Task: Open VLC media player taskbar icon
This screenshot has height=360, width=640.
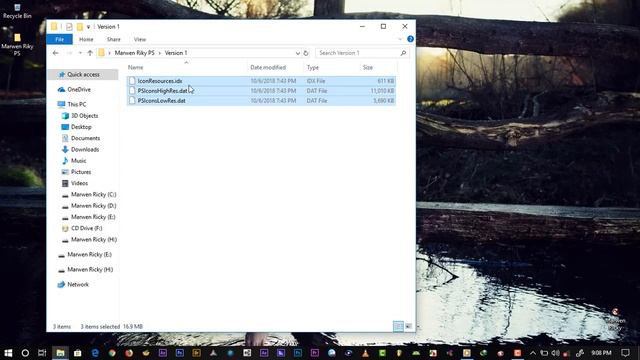Action: pyautogui.click(x=365, y=353)
